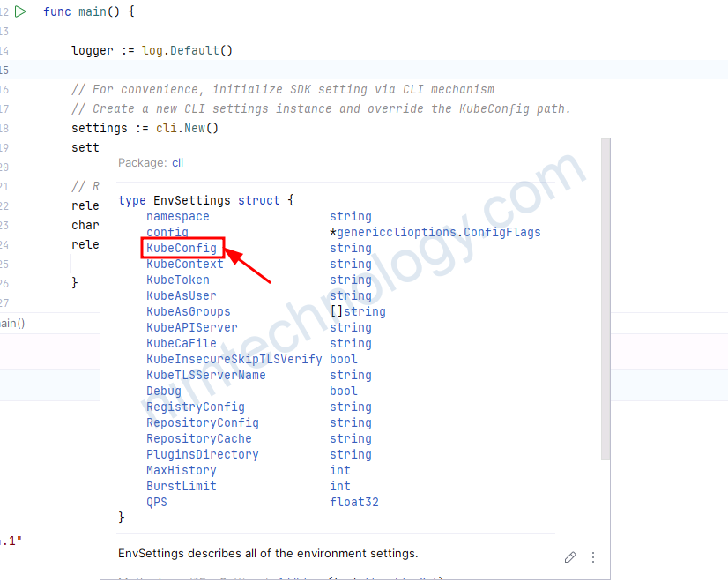Click the namespace field in EnvSettings

178,217
